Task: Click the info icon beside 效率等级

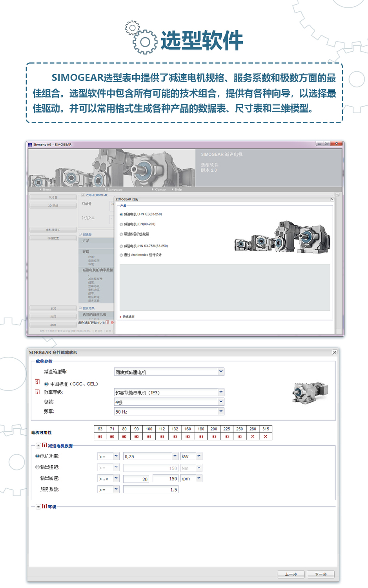Action: pyautogui.click(x=37, y=392)
